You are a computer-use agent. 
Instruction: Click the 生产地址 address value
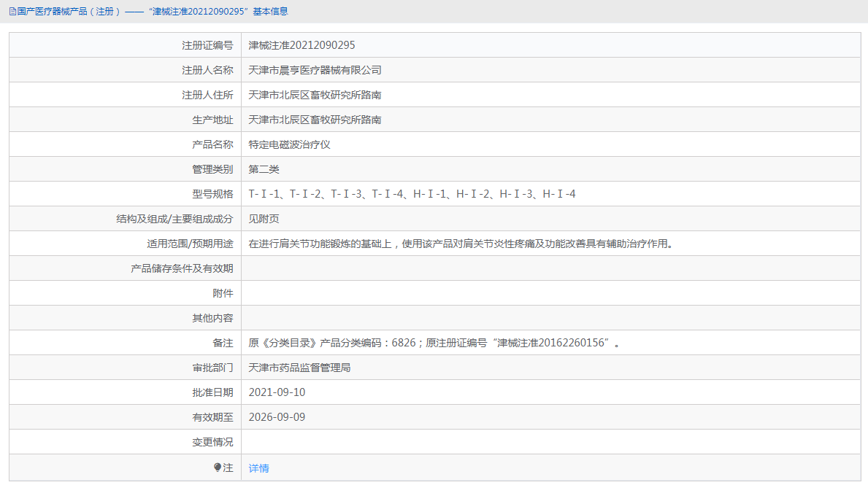click(x=315, y=120)
